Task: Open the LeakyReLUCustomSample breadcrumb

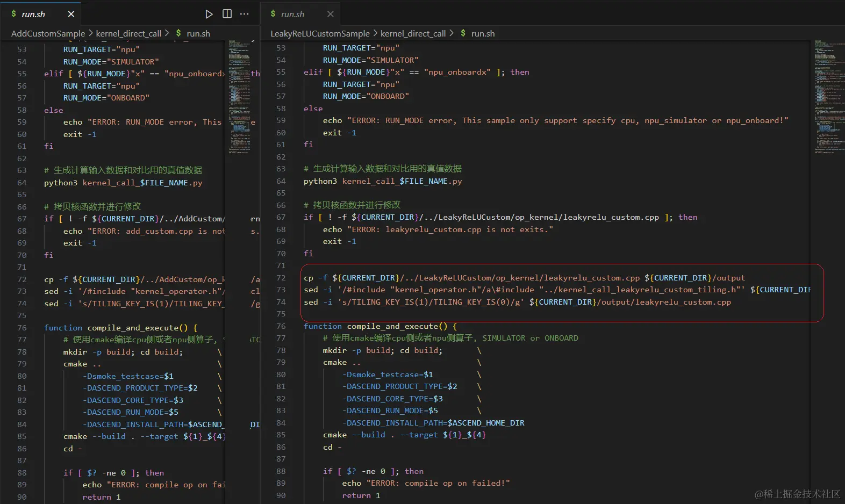Action: point(320,33)
